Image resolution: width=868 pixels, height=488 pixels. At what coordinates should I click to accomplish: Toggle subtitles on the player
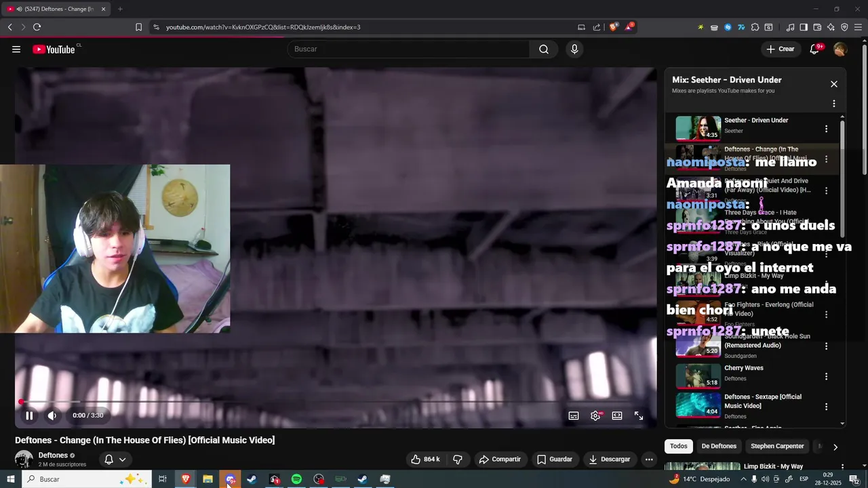pos(574,415)
